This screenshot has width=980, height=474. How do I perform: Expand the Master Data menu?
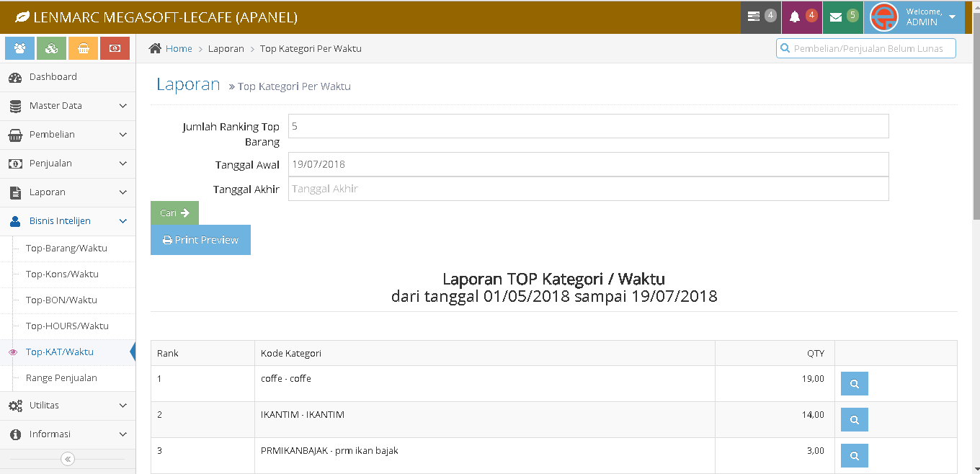(x=68, y=106)
